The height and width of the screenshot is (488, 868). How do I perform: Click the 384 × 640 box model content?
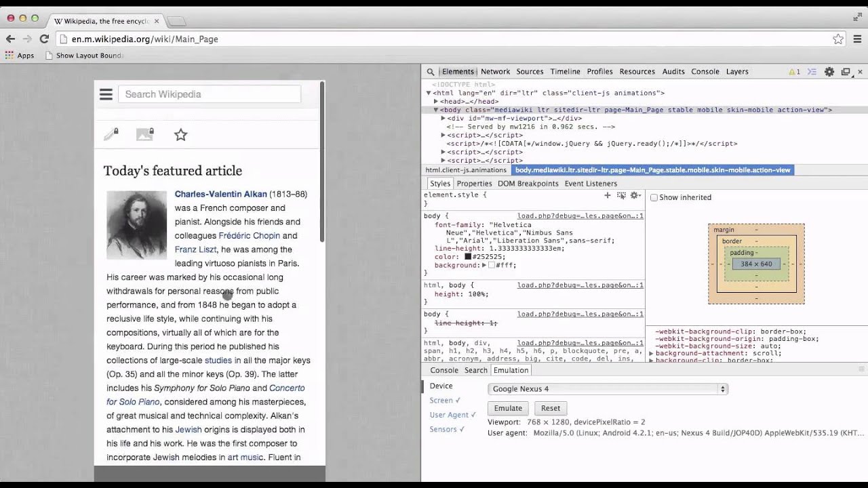click(756, 264)
